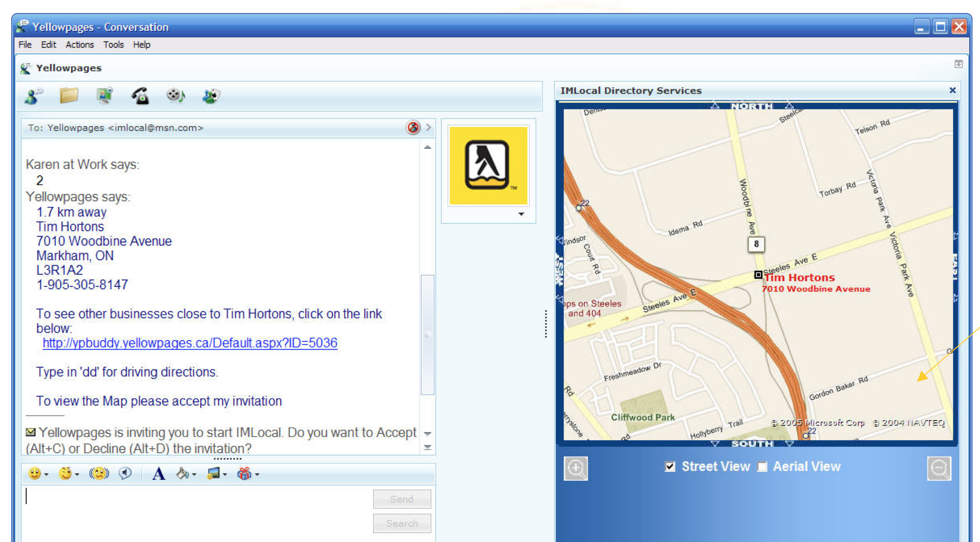Open the Tools menu
Screen dimensions: 980x542
pos(114,45)
